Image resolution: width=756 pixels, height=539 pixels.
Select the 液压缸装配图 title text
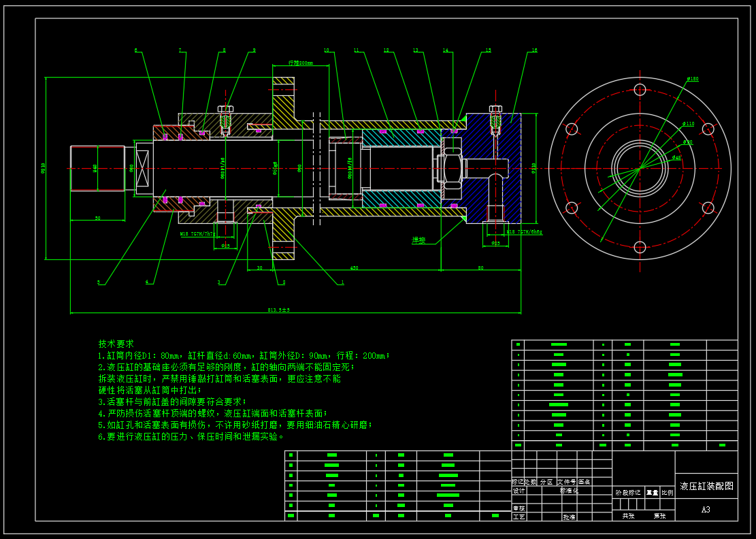(x=706, y=486)
